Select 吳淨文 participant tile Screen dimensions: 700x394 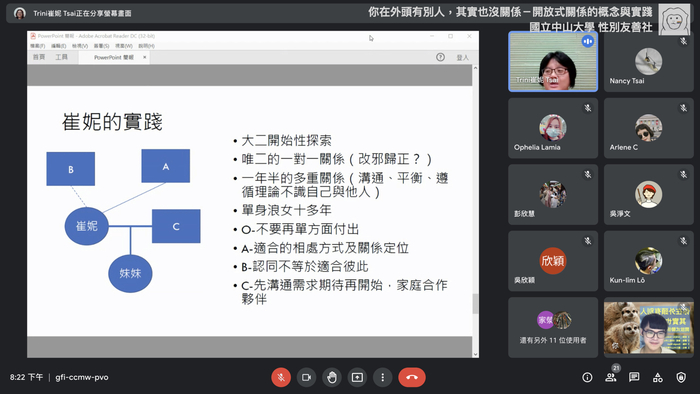tap(649, 195)
